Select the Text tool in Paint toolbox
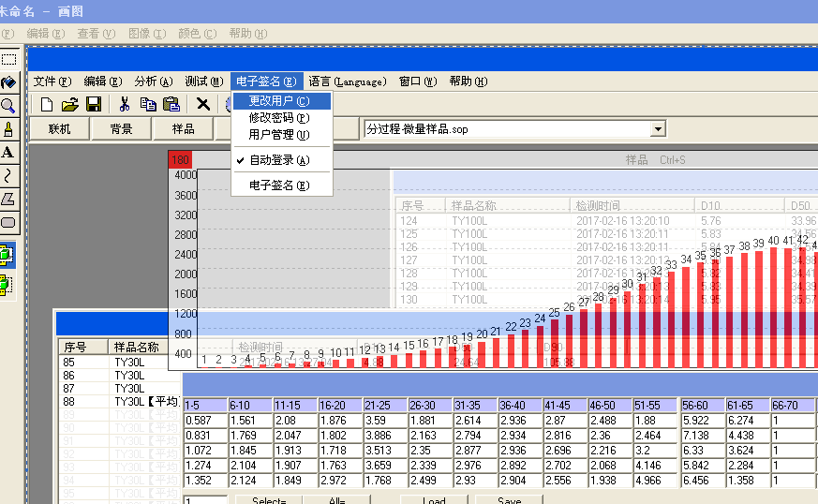818x504 pixels. tap(8, 152)
